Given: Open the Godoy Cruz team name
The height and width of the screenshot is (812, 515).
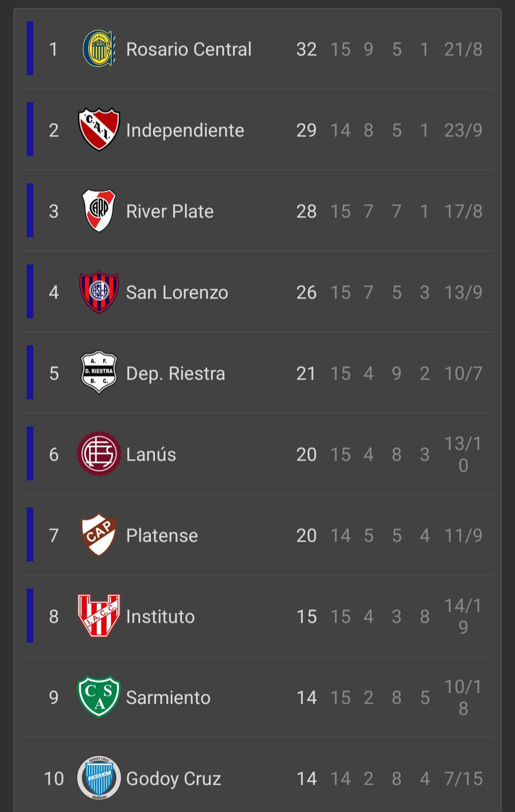Looking at the screenshot, I should [174, 779].
